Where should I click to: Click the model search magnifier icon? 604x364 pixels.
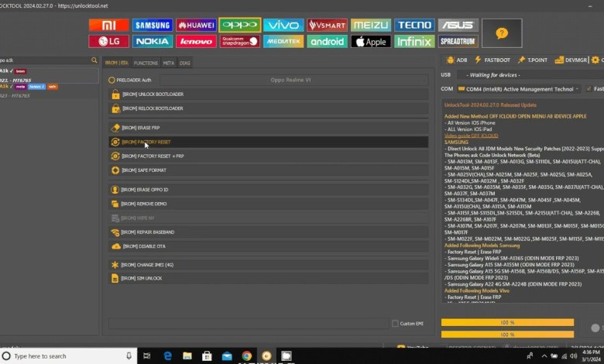pyautogui.click(x=94, y=60)
